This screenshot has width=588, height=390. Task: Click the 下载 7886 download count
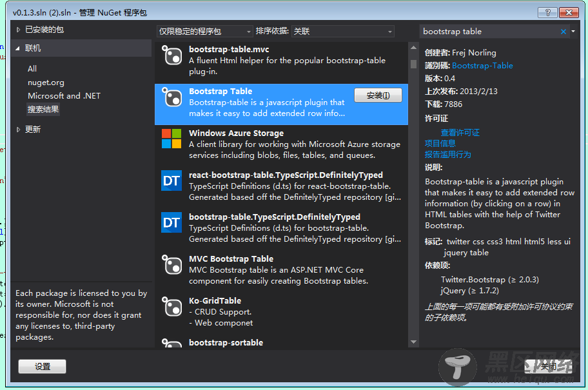(x=444, y=104)
